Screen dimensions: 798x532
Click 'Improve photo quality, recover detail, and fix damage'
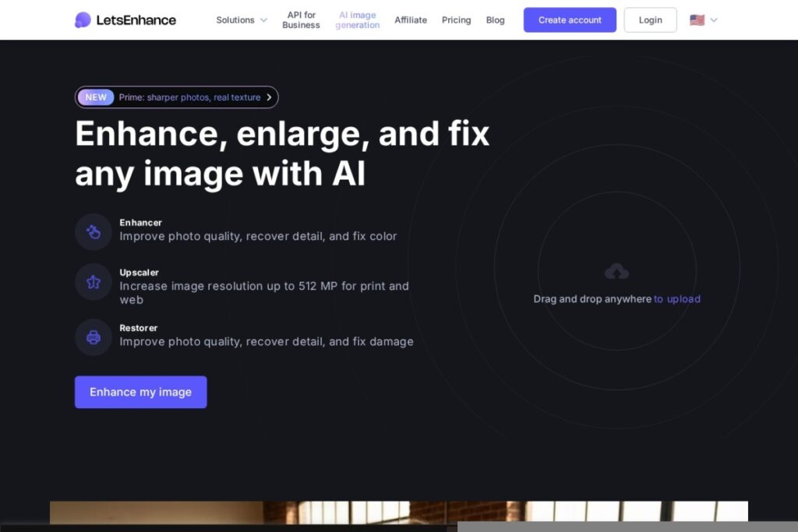[x=267, y=341]
